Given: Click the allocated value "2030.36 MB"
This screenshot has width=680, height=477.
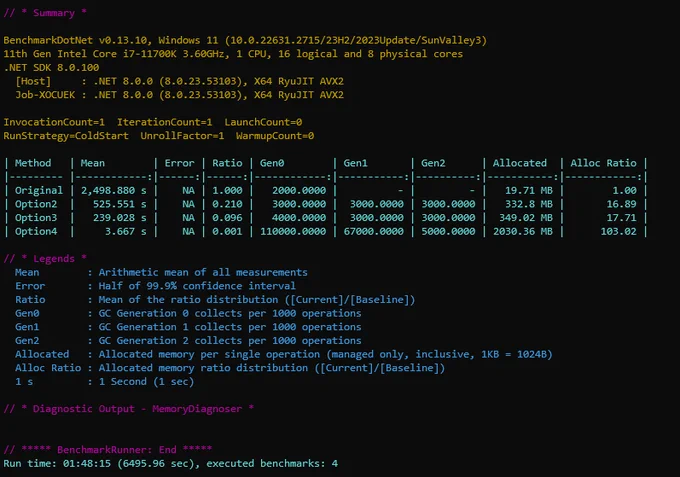Looking at the screenshot, I should point(523,232).
